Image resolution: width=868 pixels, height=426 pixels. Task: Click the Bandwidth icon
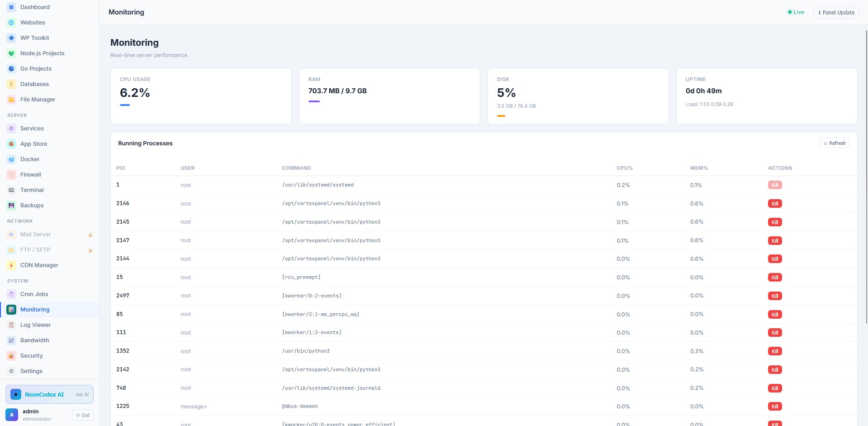coord(11,340)
